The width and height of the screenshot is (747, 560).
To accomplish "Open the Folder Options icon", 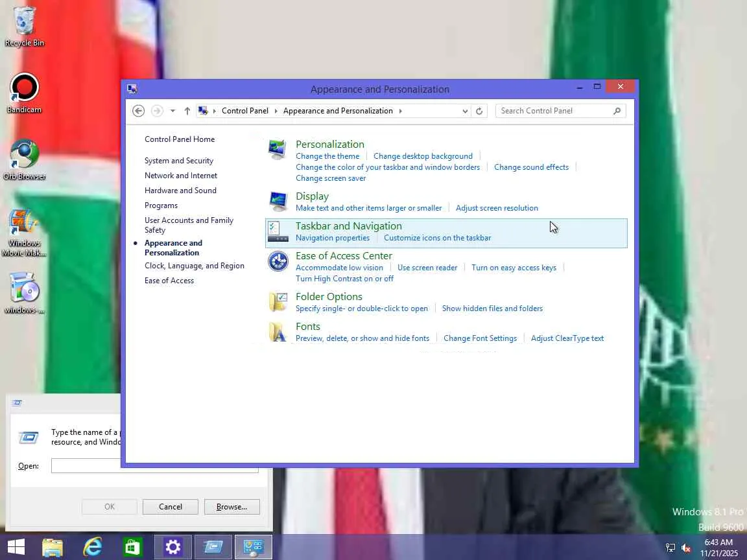I will click(x=278, y=302).
